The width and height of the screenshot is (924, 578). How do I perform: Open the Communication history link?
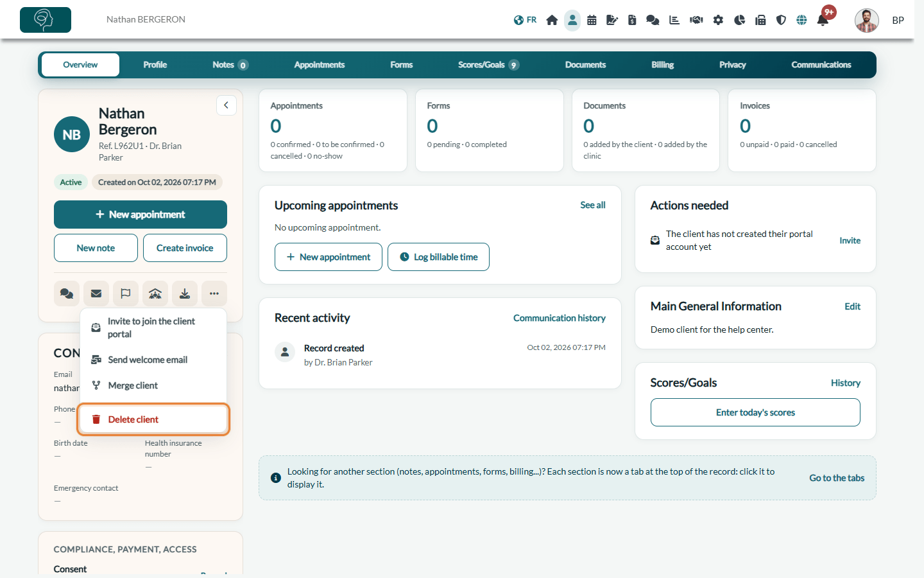[x=560, y=318]
